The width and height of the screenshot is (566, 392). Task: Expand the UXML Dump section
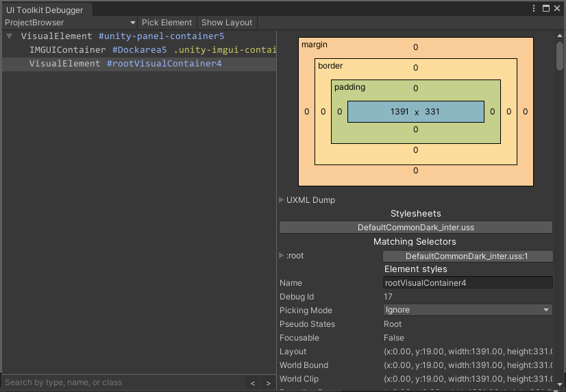tap(282, 200)
